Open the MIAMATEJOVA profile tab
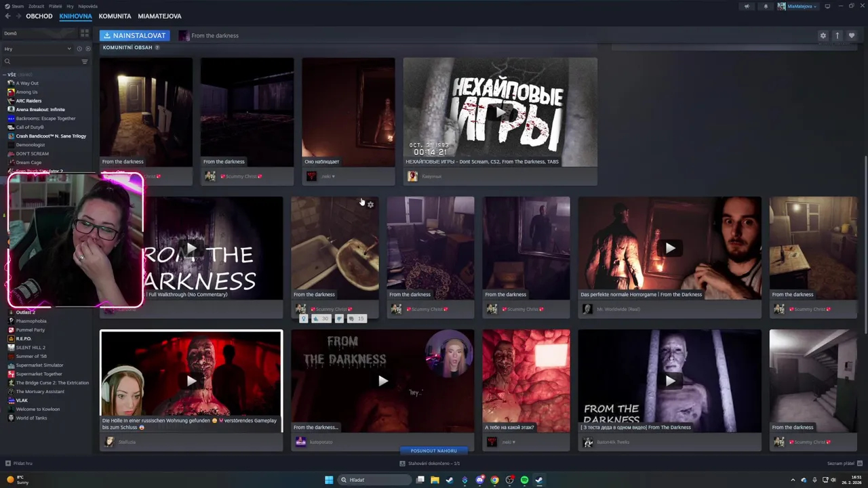The width and height of the screenshot is (868, 488). point(159,16)
